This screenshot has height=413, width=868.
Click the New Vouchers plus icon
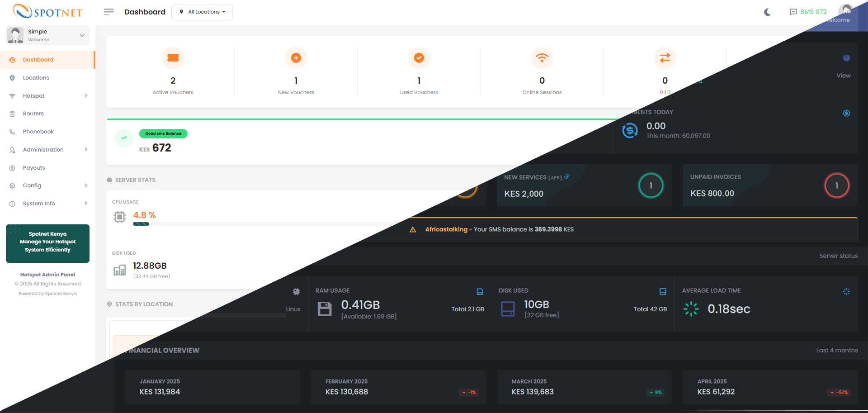pyautogui.click(x=296, y=58)
